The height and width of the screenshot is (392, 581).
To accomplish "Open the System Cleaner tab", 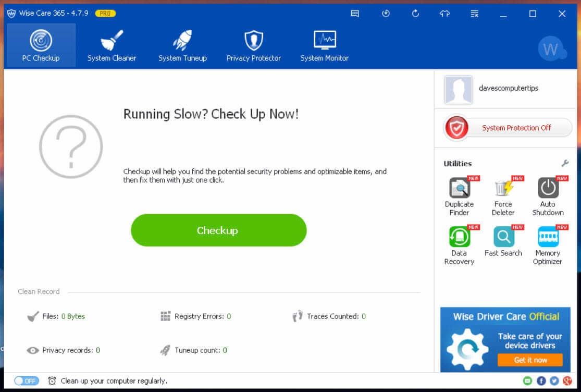I will tap(112, 45).
